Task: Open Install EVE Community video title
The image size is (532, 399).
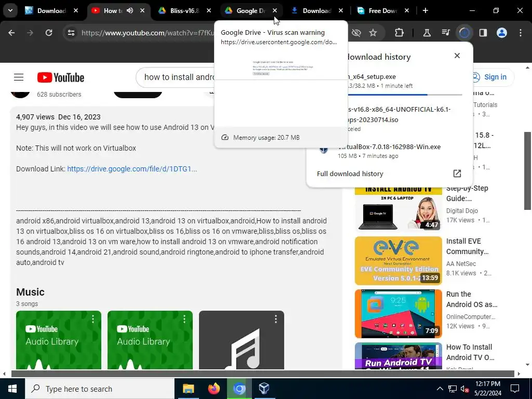Action: (467, 246)
